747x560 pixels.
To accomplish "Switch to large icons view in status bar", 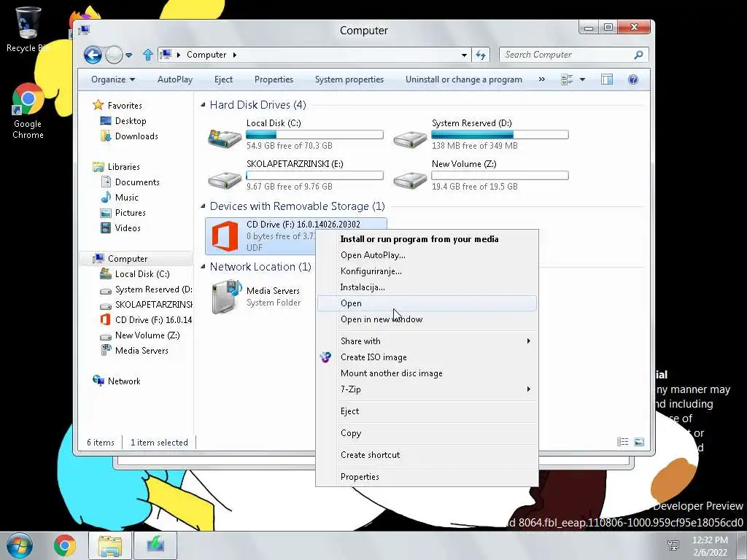I will tap(639, 442).
